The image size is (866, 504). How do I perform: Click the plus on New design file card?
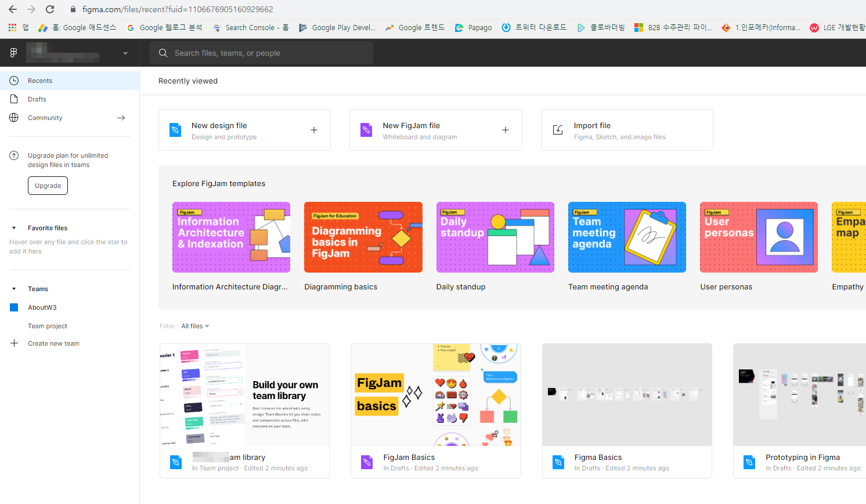tap(314, 130)
